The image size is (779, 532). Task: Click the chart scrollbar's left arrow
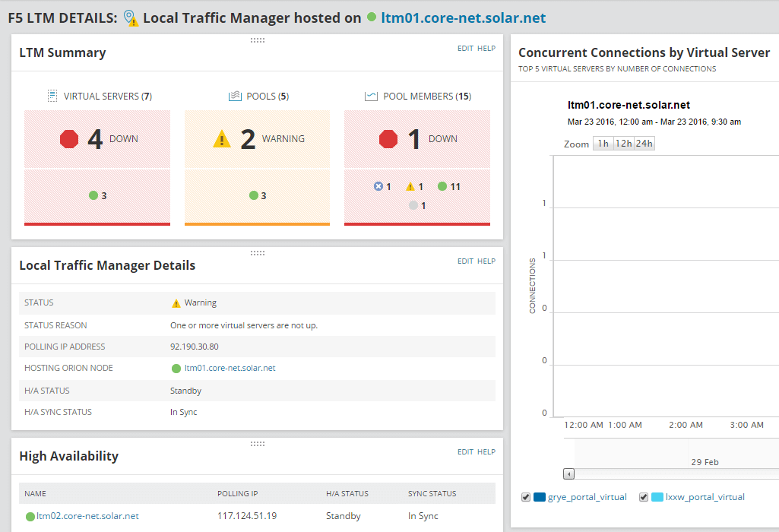coord(568,473)
